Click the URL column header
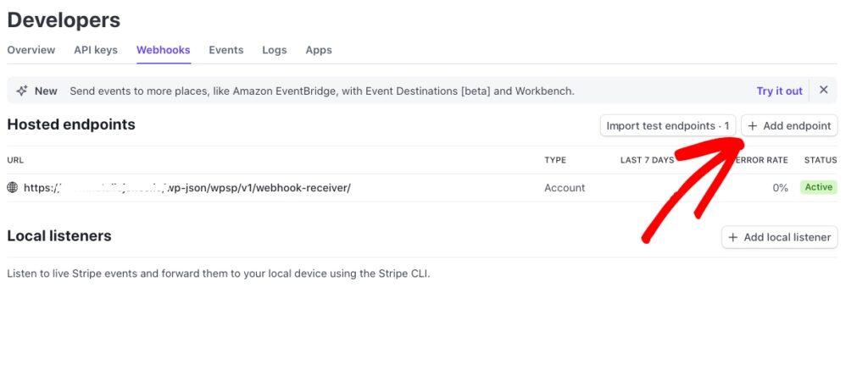868x392 pixels. (15, 160)
